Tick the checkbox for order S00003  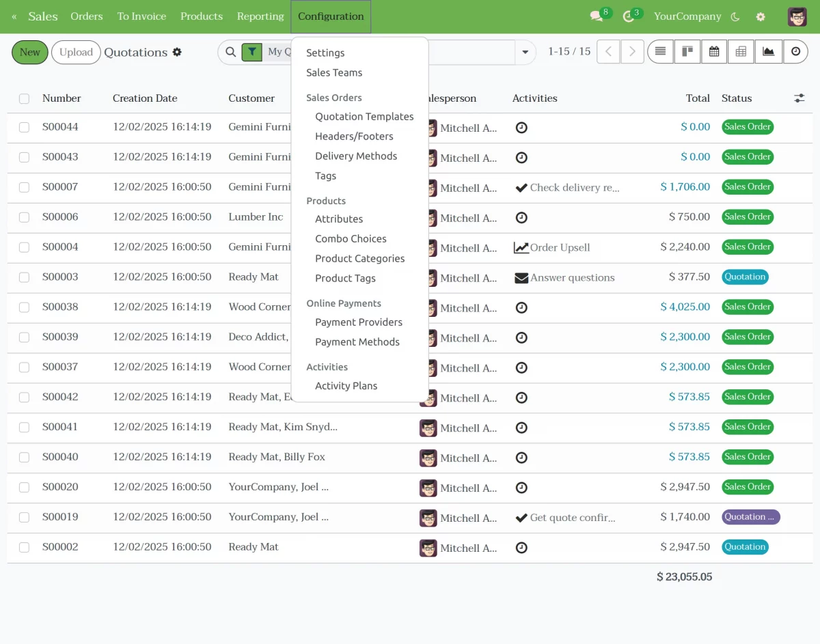pyautogui.click(x=25, y=277)
